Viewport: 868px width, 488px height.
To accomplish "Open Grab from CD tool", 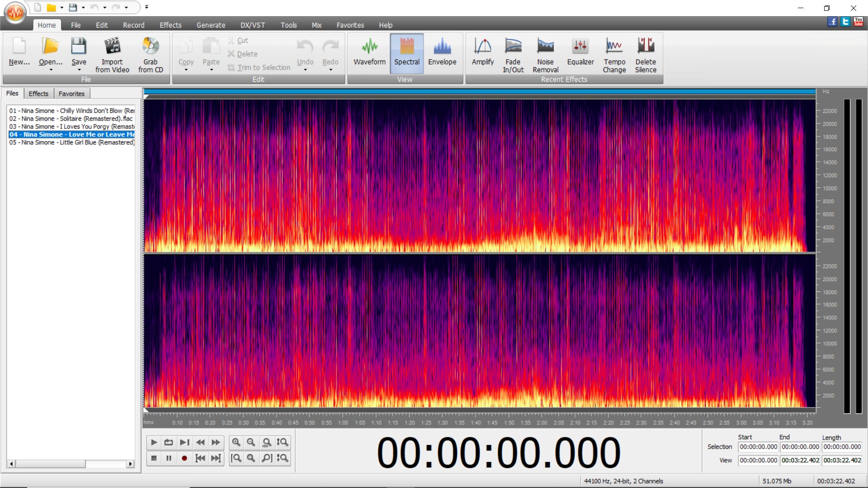I will coord(151,55).
